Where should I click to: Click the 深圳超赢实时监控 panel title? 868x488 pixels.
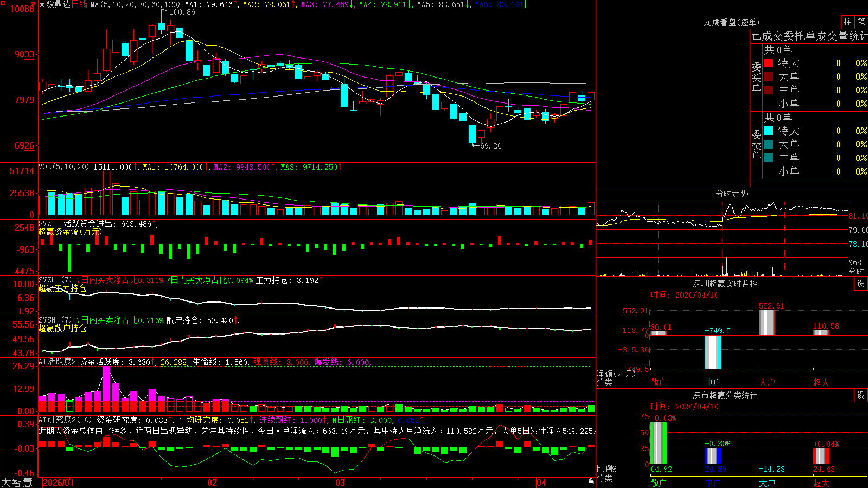click(725, 284)
